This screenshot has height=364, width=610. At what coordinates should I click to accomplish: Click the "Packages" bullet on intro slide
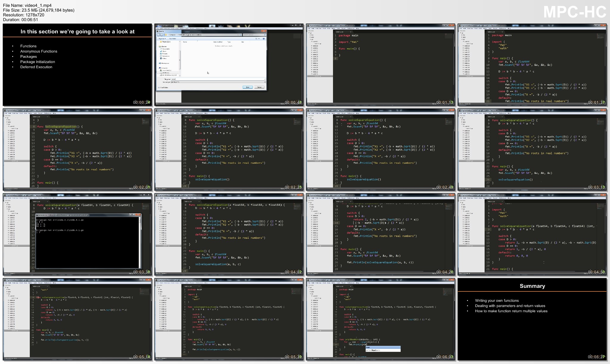(x=29, y=57)
